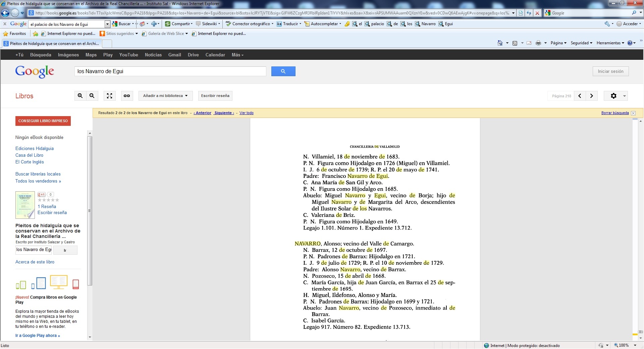Click the browser back arrow button
The width and height of the screenshot is (644, 349).
[5, 13]
